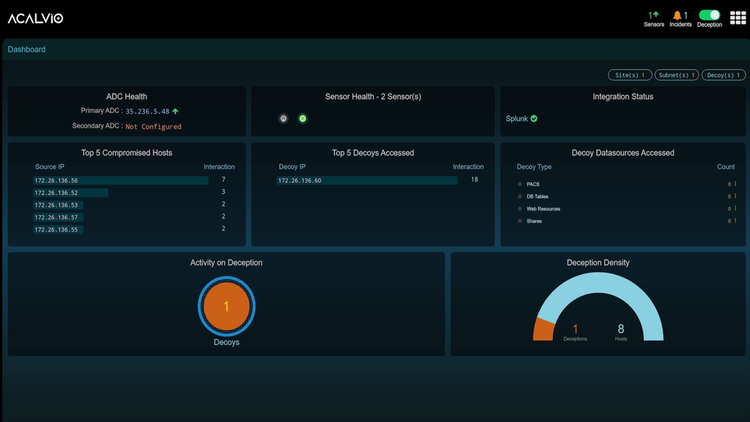This screenshot has height=422, width=750.
Task: Click the Subnet(s) 1 filter pill
Action: point(676,75)
